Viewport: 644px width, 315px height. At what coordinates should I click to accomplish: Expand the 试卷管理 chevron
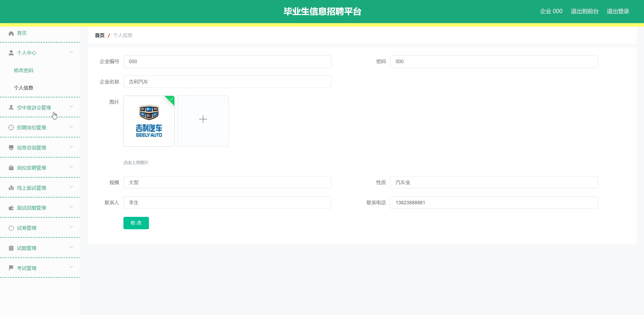pos(71,227)
